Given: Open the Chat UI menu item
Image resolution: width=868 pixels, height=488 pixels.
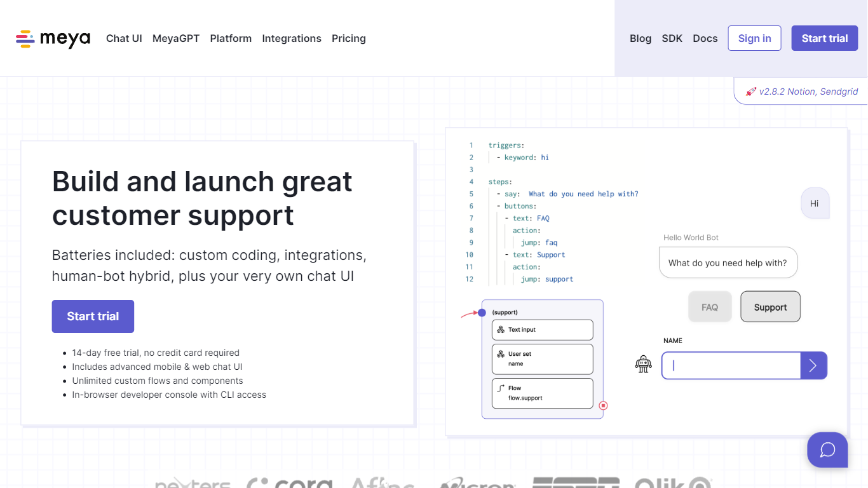Looking at the screenshot, I should [124, 39].
